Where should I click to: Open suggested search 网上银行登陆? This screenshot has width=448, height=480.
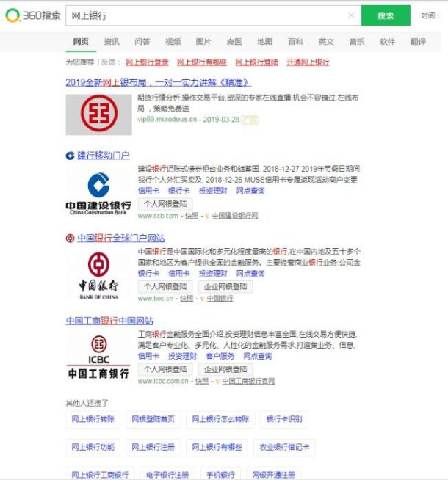[x=256, y=62]
